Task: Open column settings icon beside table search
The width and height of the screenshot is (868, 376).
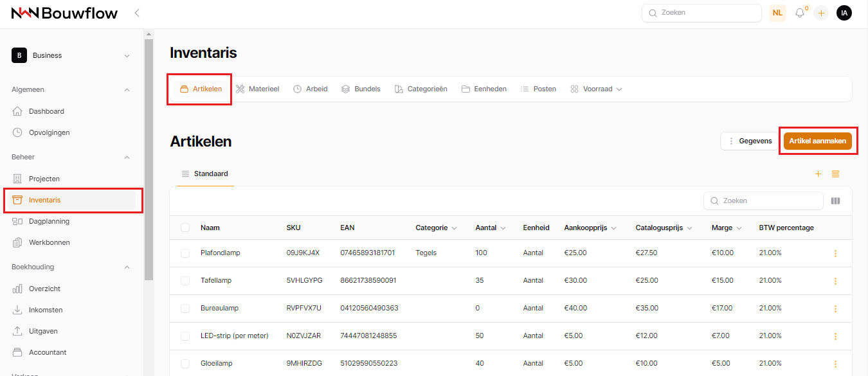Action: tap(835, 201)
